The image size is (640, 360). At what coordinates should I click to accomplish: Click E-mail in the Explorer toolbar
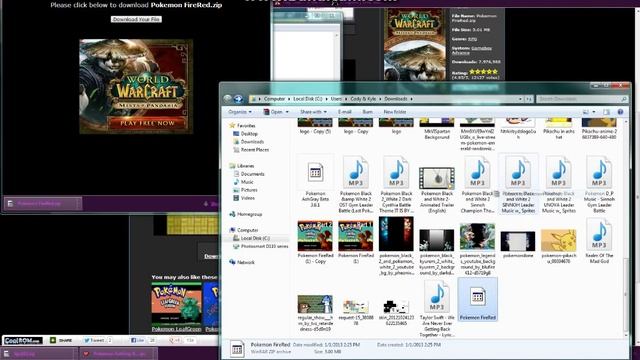(x=344, y=112)
